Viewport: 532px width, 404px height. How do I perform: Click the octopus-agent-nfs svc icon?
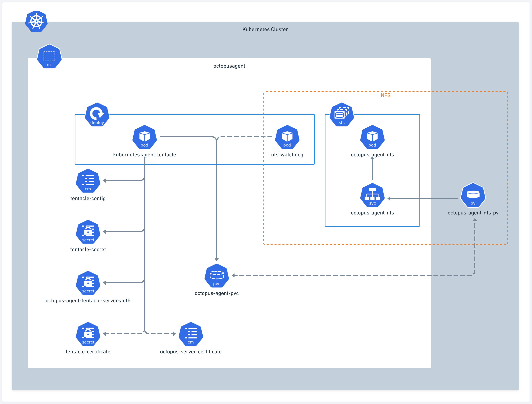coord(372,195)
